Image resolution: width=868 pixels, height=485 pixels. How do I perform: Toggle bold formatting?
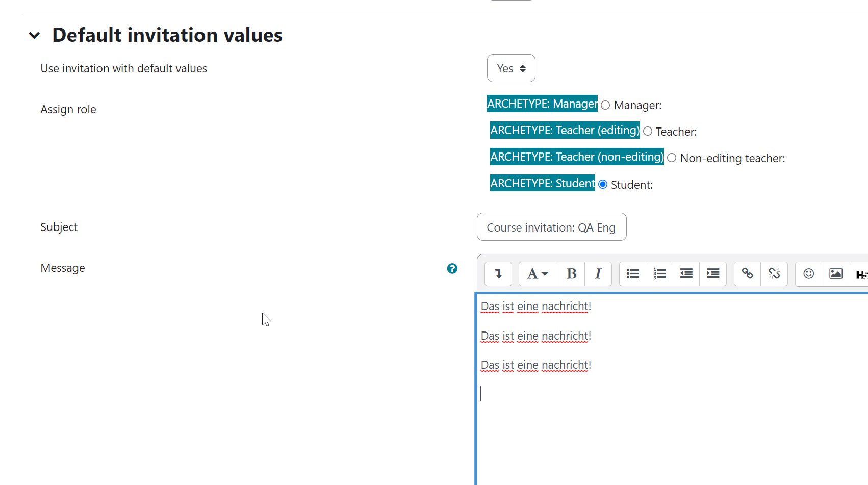572,274
